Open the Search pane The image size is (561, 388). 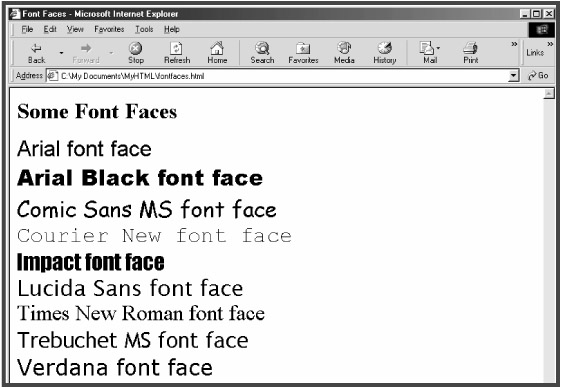pos(262,53)
